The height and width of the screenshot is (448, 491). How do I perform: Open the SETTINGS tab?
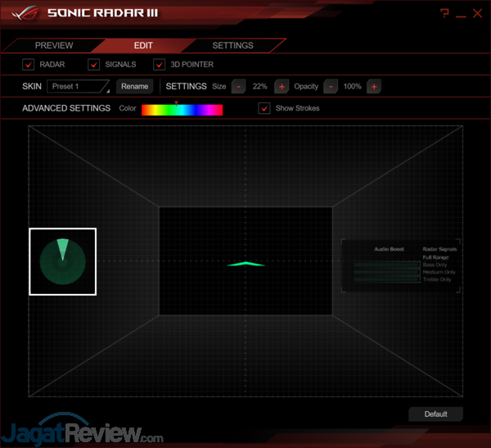pos(232,46)
